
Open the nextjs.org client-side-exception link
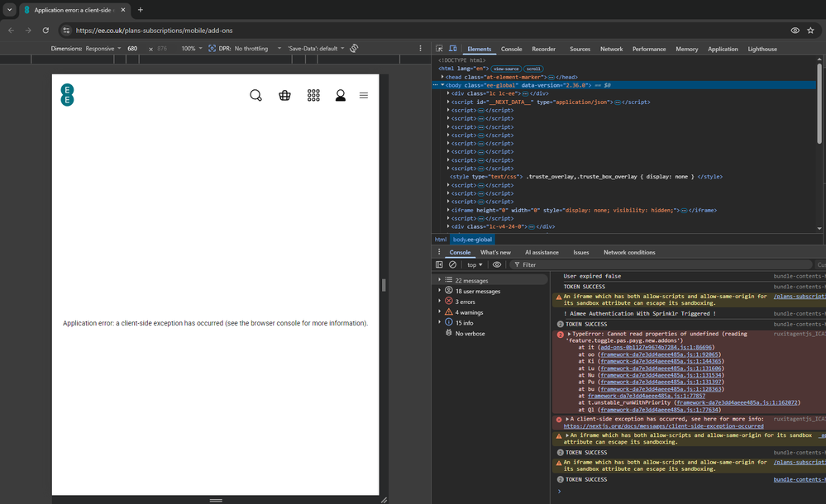click(663, 426)
